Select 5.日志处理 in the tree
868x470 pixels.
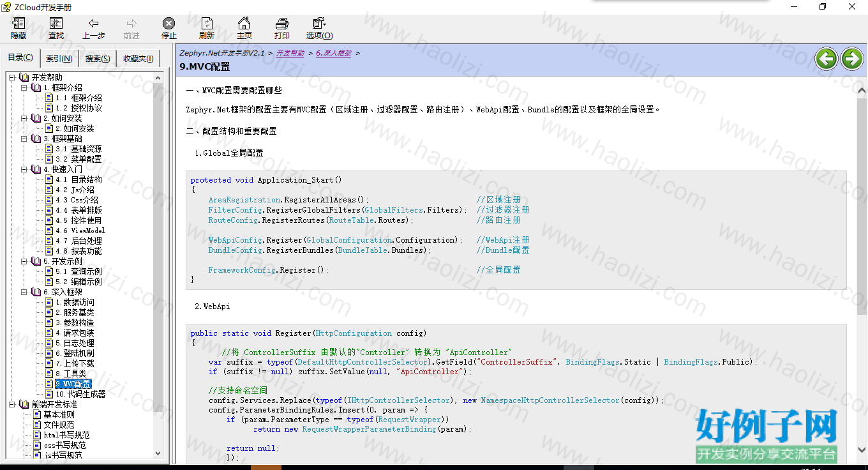pyautogui.click(x=75, y=343)
